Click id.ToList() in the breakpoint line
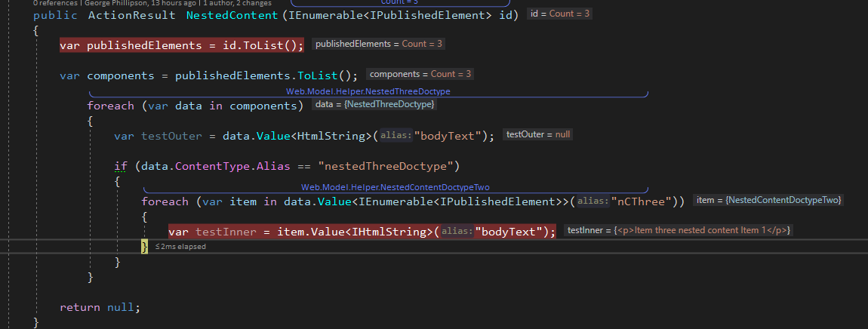 point(260,45)
